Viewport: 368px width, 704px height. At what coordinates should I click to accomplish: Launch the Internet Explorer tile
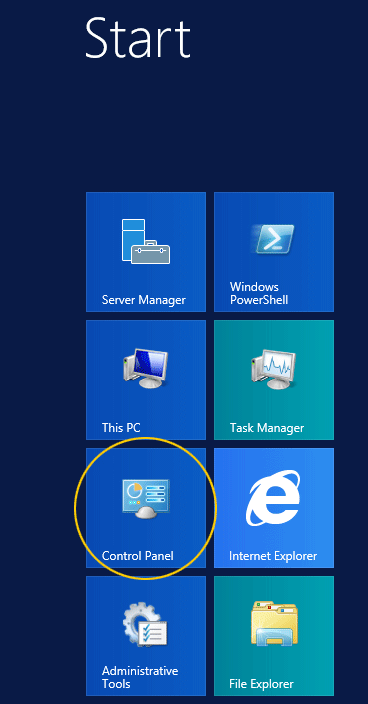(x=274, y=508)
